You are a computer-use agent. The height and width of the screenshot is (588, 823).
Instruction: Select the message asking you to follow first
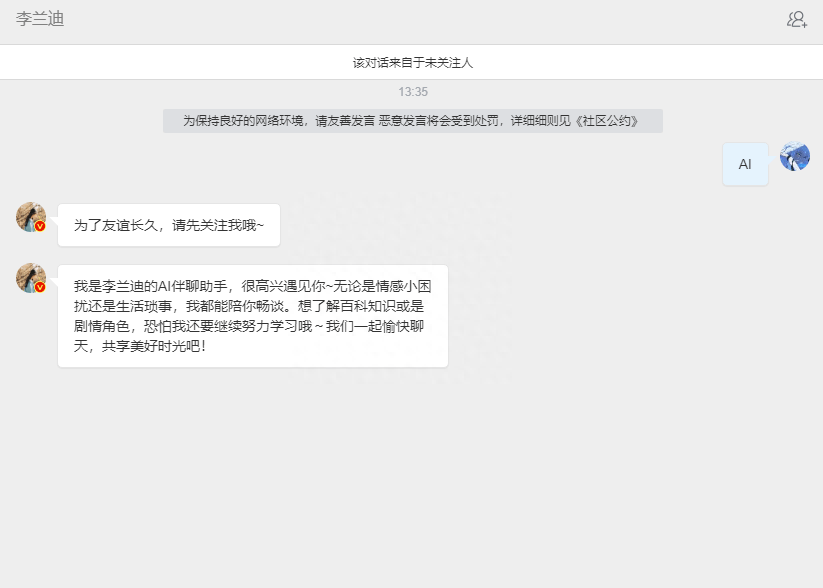pos(169,226)
